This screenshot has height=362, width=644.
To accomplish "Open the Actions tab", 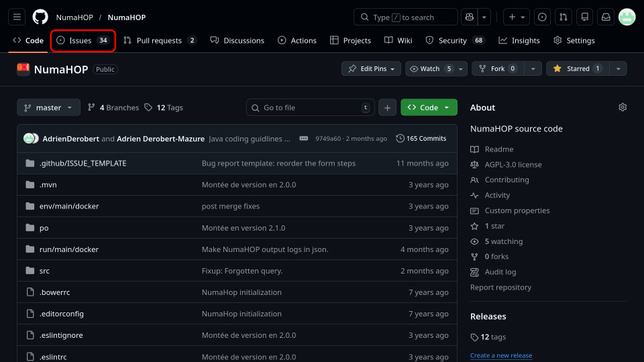I will (297, 40).
